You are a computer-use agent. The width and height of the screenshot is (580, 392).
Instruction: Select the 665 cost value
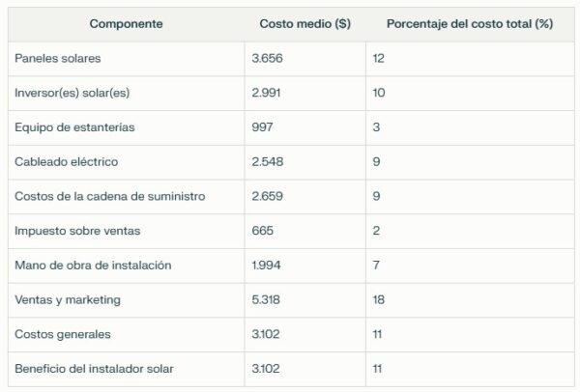[x=262, y=231]
